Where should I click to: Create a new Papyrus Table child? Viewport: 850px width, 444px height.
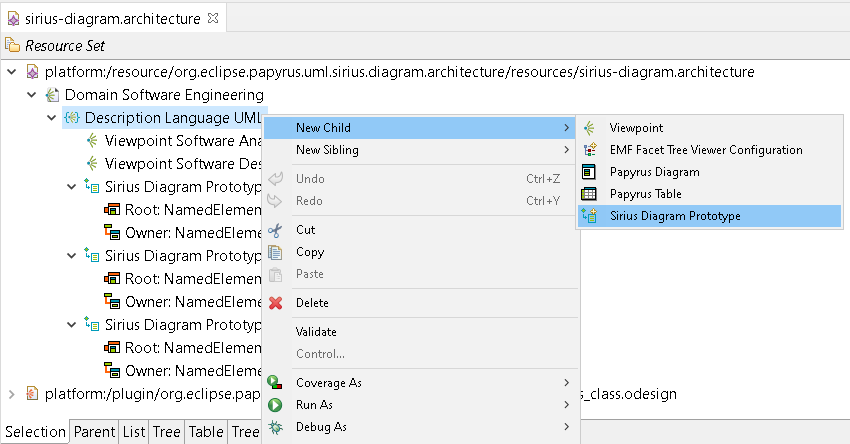pyautogui.click(x=709, y=194)
